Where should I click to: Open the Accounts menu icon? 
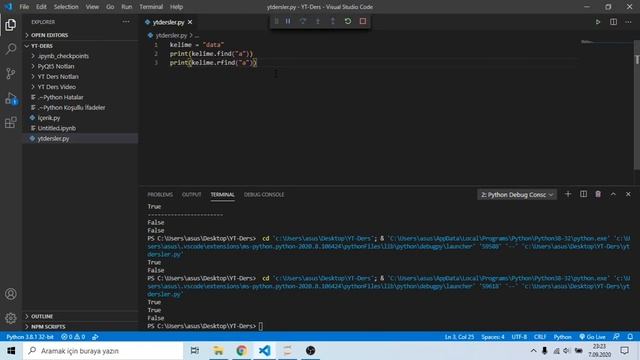[11, 294]
